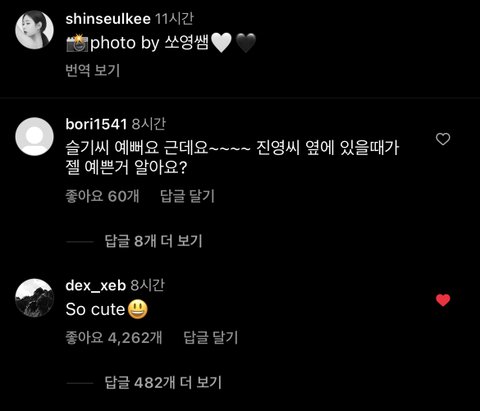Image resolution: width=480 pixels, height=411 pixels.
Task: Open shinseulkee's profile picture
Action: pyautogui.click(x=34, y=30)
